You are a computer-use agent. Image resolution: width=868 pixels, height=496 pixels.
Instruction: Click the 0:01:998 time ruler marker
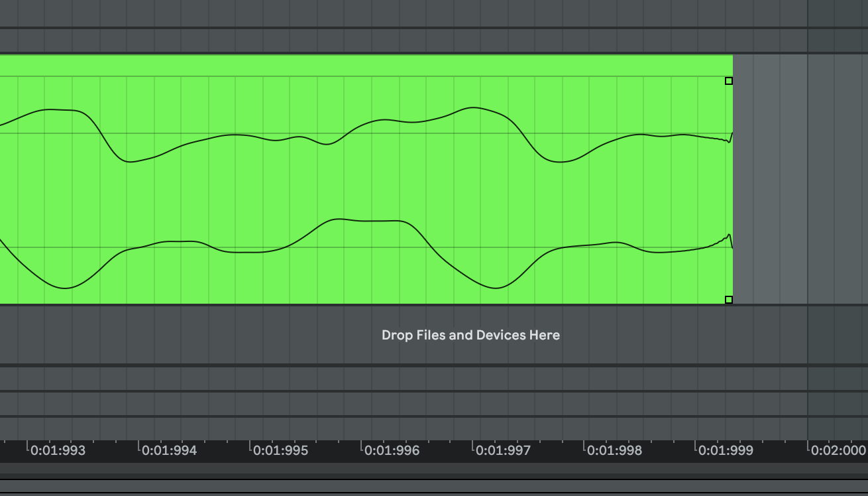615,450
